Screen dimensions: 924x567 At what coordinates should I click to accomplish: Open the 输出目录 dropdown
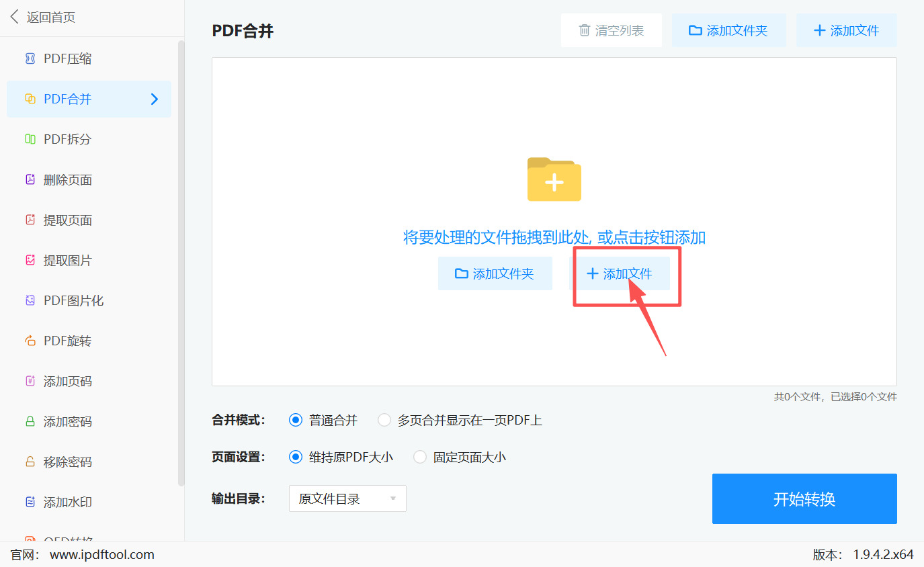point(347,498)
